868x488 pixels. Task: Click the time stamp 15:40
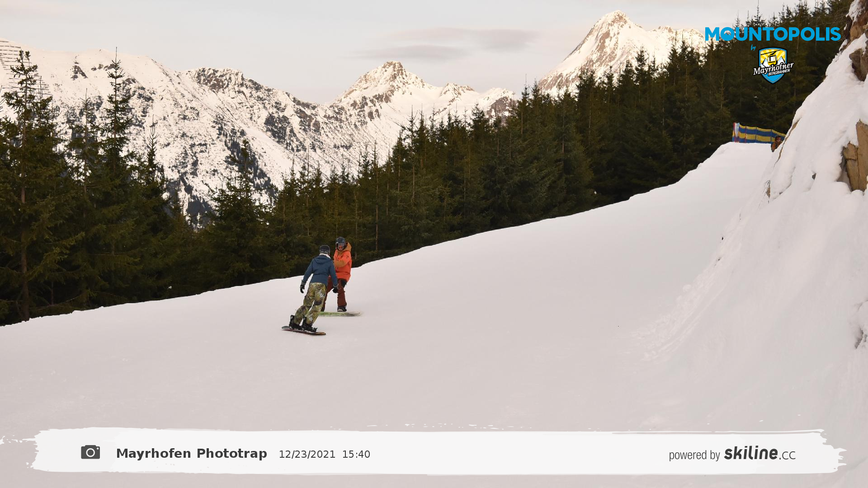point(356,455)
